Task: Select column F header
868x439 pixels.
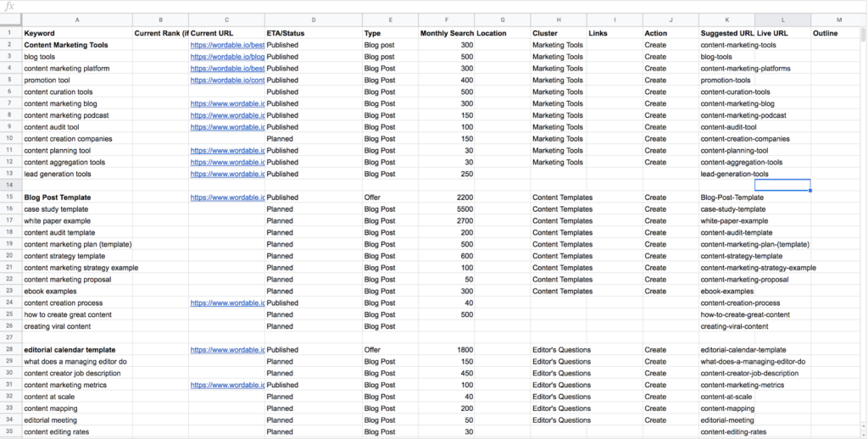Action: (446, 20)
